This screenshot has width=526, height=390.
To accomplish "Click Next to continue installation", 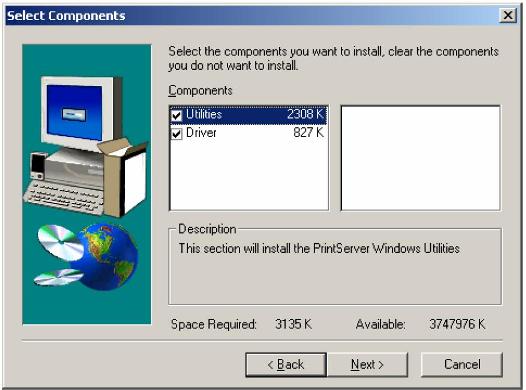I will click(367, 365).
